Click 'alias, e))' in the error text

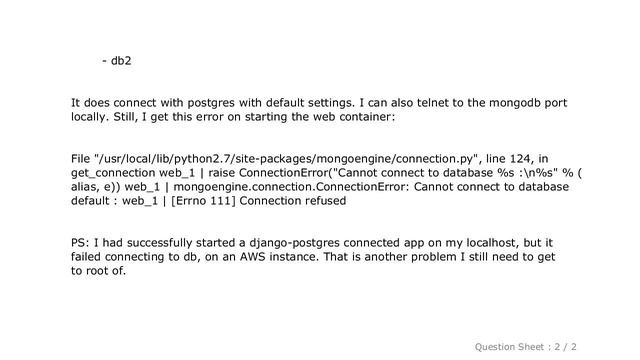click(x=96, y=187)
